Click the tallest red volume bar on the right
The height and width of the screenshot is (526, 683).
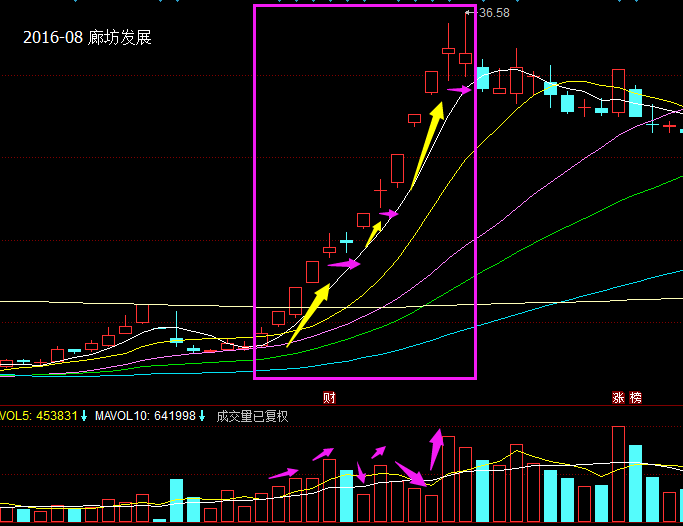pos(618,474)
